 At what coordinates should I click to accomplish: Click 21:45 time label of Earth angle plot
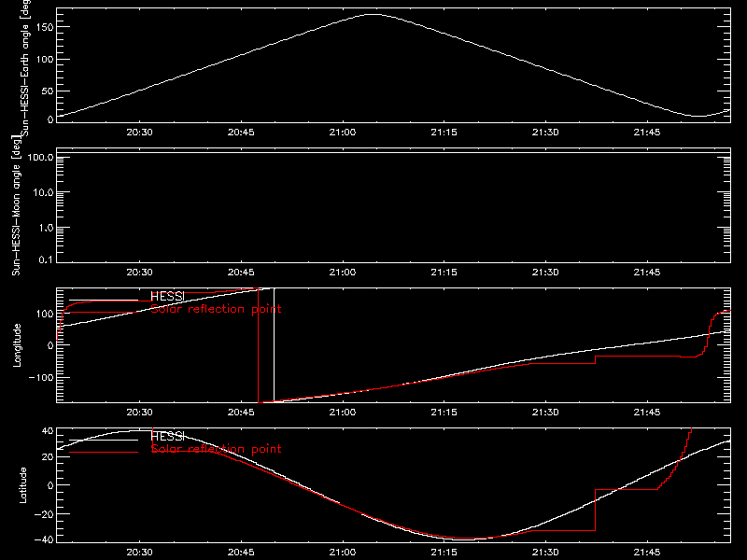tap(647, 132)
